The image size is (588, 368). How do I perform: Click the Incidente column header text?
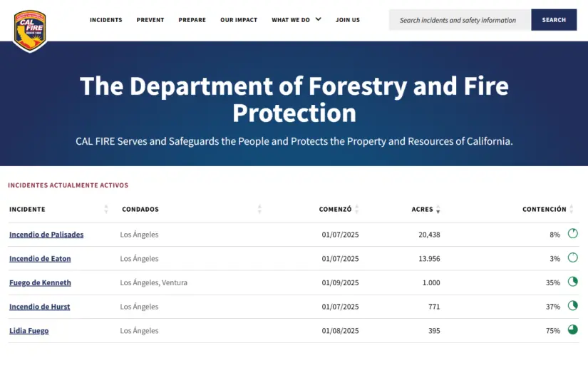[27, 210]
